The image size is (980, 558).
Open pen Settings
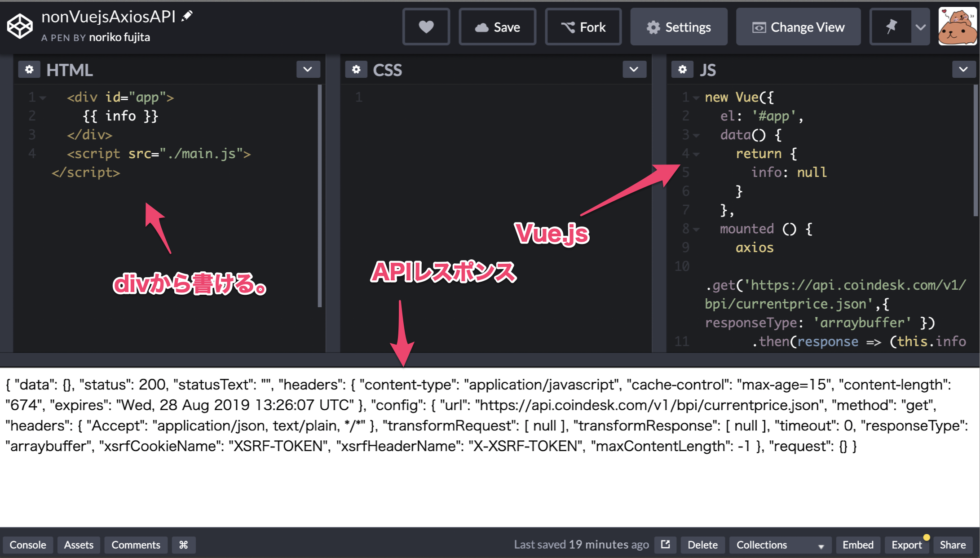pos(679,27)
